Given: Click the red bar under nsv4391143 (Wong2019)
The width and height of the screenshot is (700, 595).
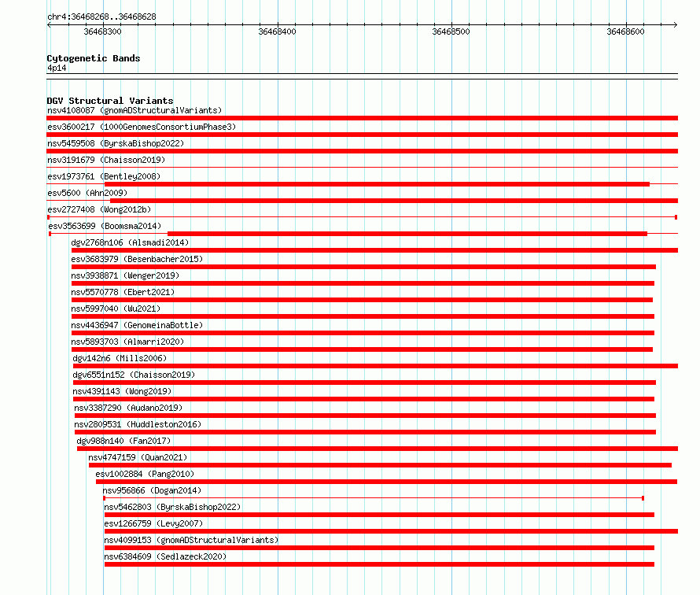Looking at the screenshot, I should point(364,399).
